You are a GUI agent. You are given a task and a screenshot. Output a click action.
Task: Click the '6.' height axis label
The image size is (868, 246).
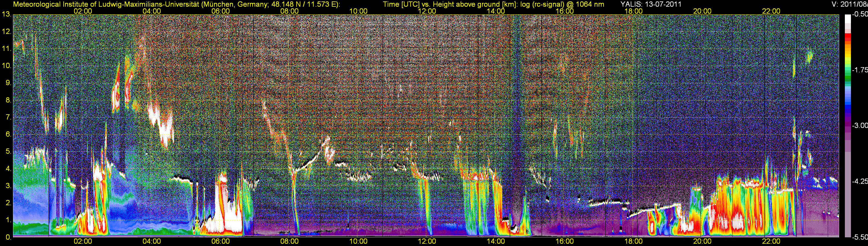pos(9,135)
